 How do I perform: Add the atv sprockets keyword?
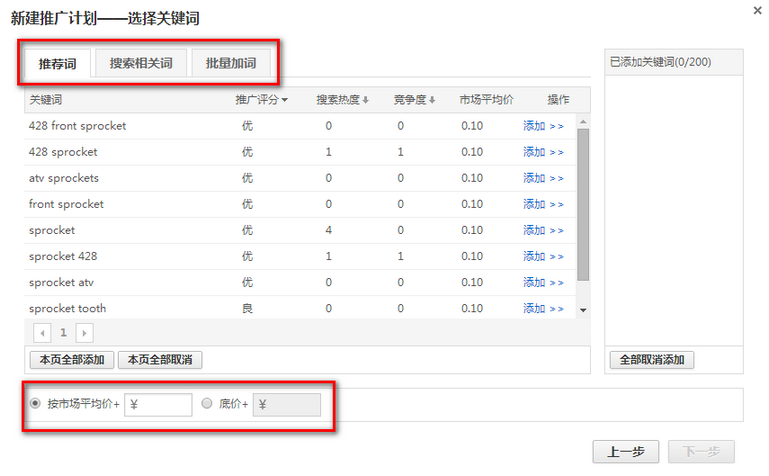point(543,178)
